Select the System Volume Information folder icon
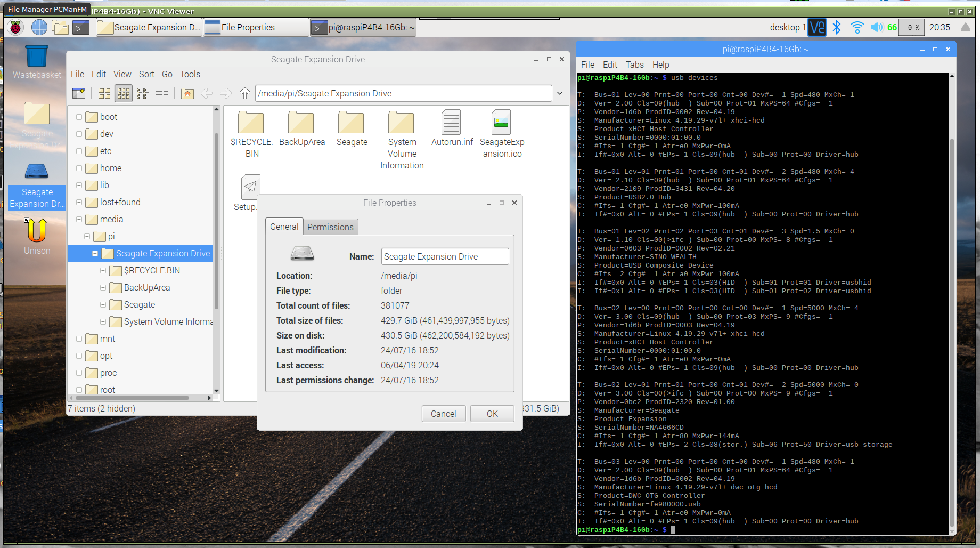 click(401, 123)
